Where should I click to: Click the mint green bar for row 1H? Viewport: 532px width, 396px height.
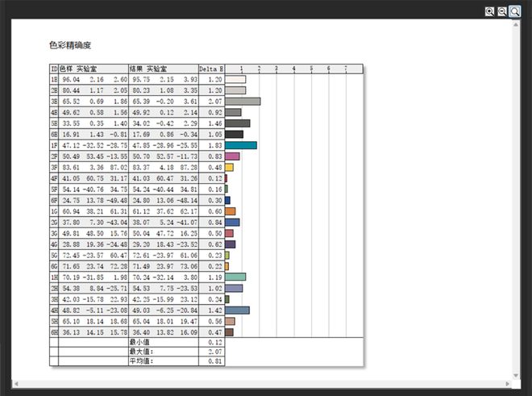click(235, 277)
